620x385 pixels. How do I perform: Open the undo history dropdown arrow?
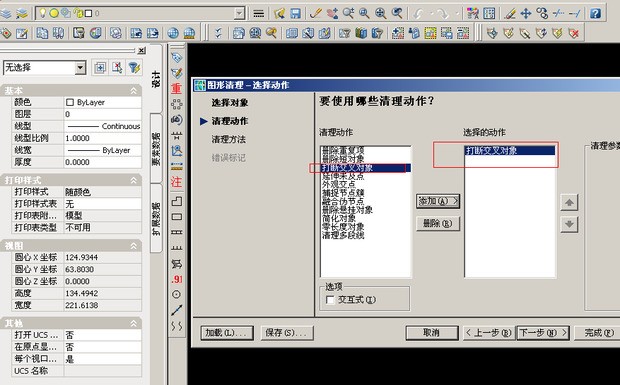tap(431, 14)
